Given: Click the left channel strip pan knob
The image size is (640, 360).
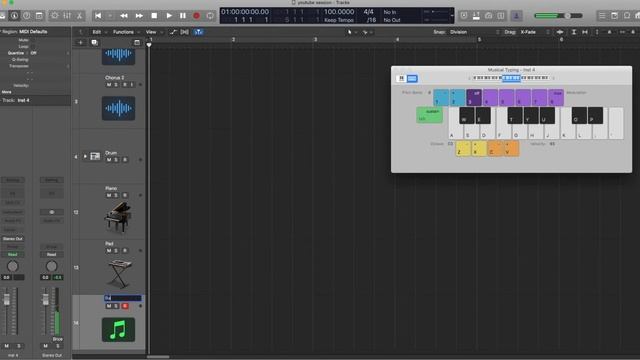Looking at the screenshot, I should click(x=13, y=266).
